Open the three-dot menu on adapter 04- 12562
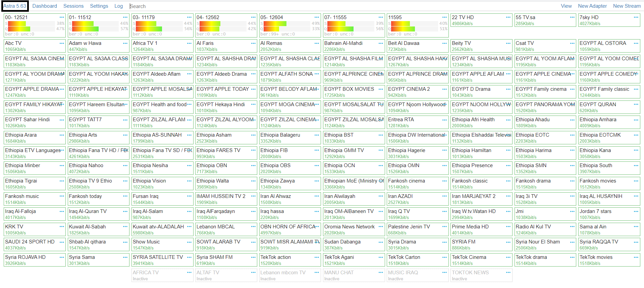The height and width of the screenshot is (288, 644). 253,17
